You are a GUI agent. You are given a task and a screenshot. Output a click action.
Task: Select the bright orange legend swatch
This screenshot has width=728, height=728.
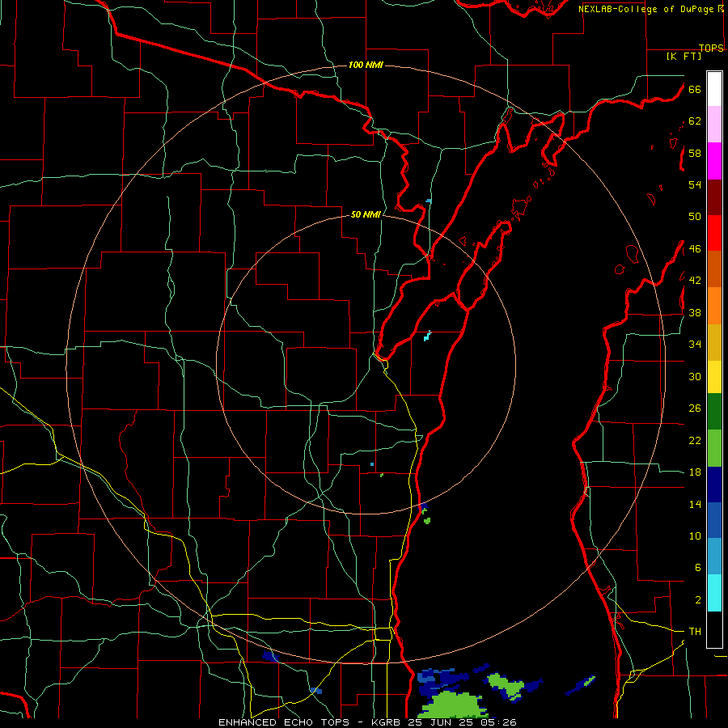click(x=714, y=306)
